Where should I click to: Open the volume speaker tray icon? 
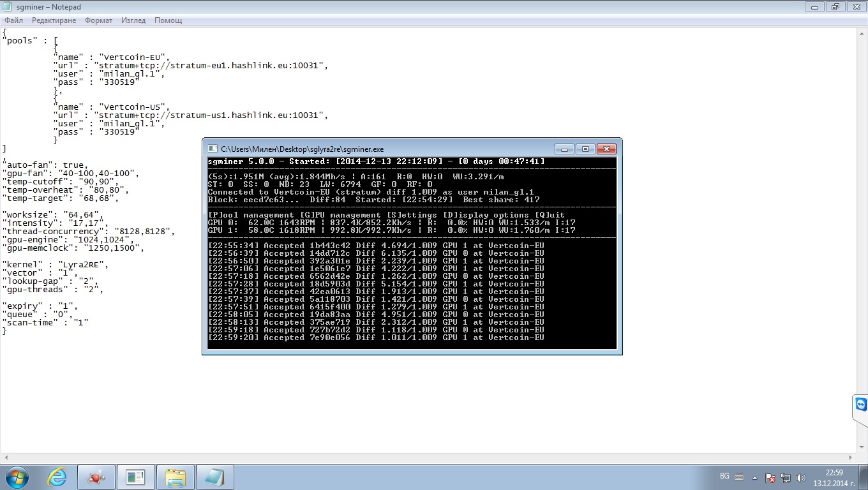(x=801, y=477)
